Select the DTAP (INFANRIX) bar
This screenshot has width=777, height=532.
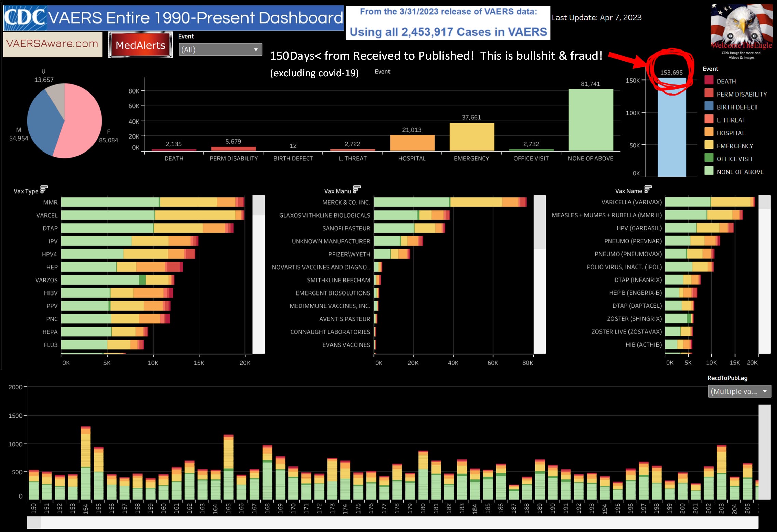pyautogui.click(x=683, y=280)
